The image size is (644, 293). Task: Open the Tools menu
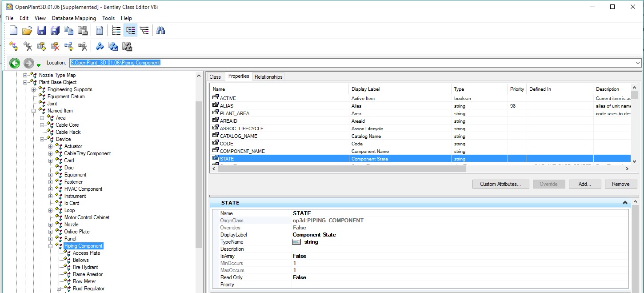pos(108,18)
